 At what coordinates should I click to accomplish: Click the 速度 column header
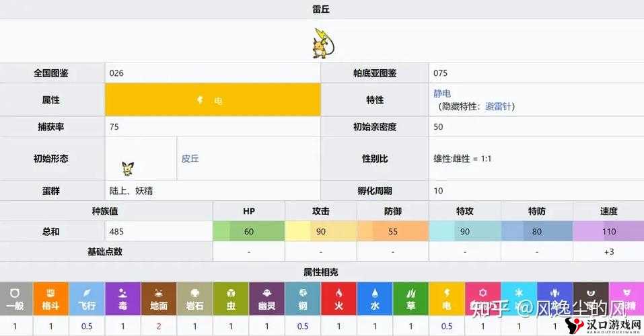pos(608,211)
